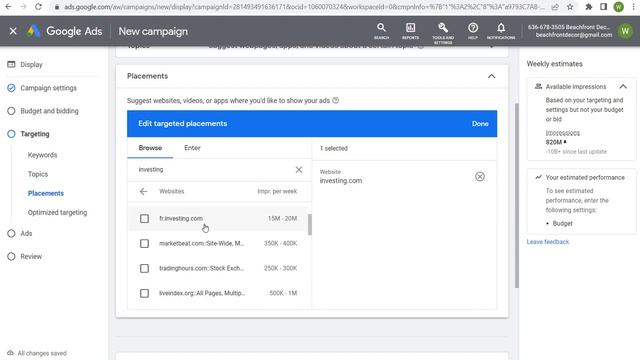Switch to the Browse tab
This screenshot has width=640, height=360.
(x=150, y=148)
